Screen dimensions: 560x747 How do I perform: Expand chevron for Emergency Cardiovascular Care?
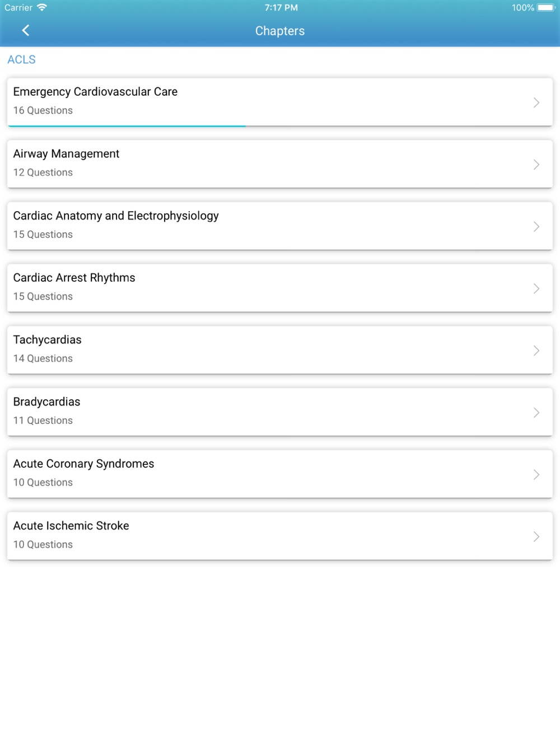click(x=536, y=102)
